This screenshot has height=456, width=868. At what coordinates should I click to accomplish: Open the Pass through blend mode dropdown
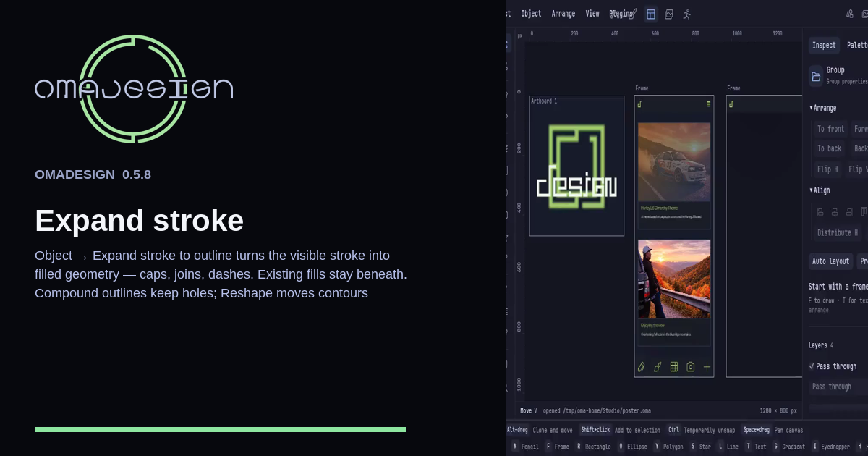pos(838,387)
